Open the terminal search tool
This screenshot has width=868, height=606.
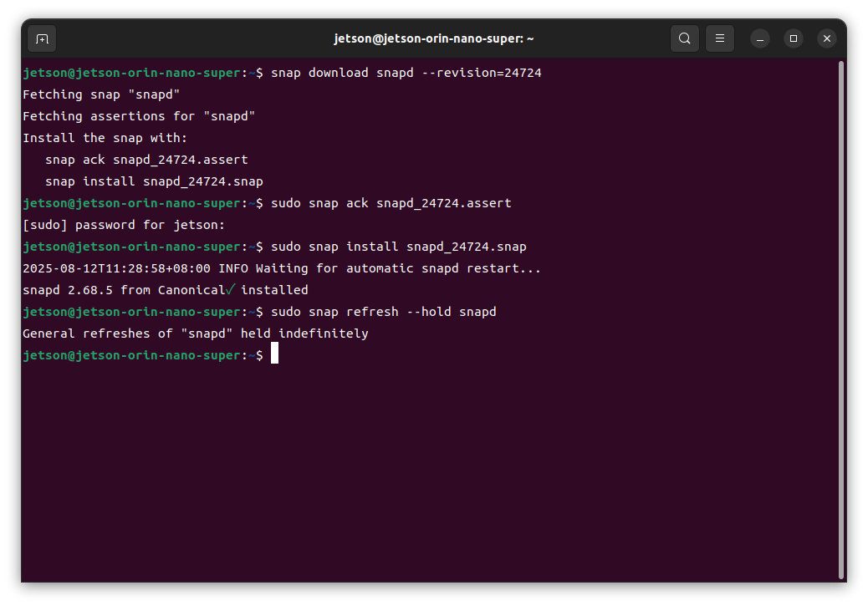684,38
